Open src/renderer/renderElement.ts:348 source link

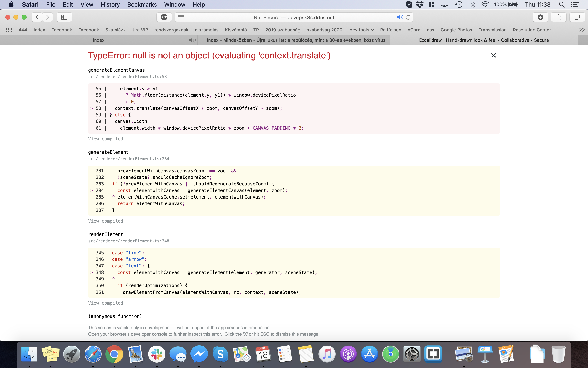[x=129, y=241]
